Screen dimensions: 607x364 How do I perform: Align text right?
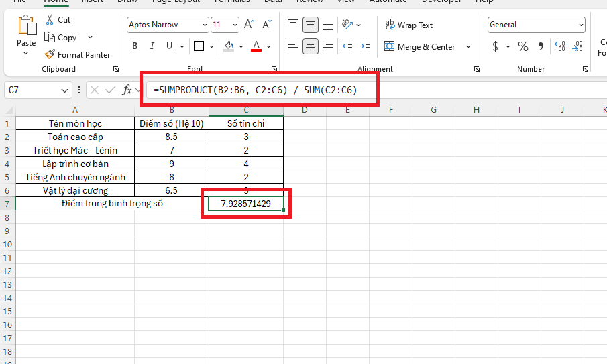click(x=328, y=46)
